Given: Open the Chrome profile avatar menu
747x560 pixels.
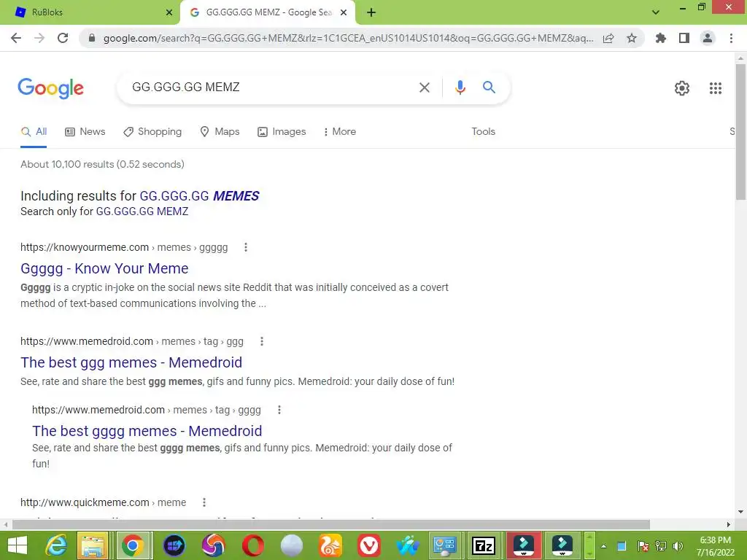Looking at the screenshot, I should (708, 38).
